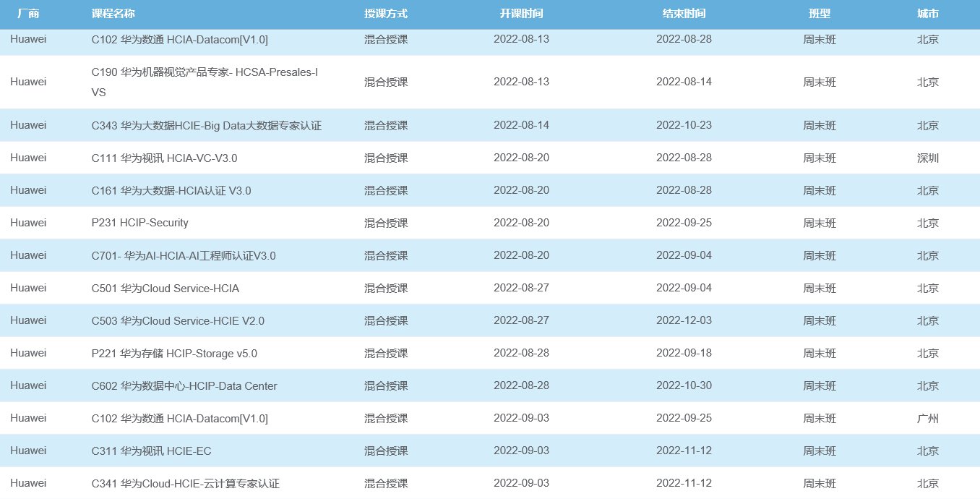Click the 结束时间 column header
The image size is (980, 499).
[x=684, y=14]
